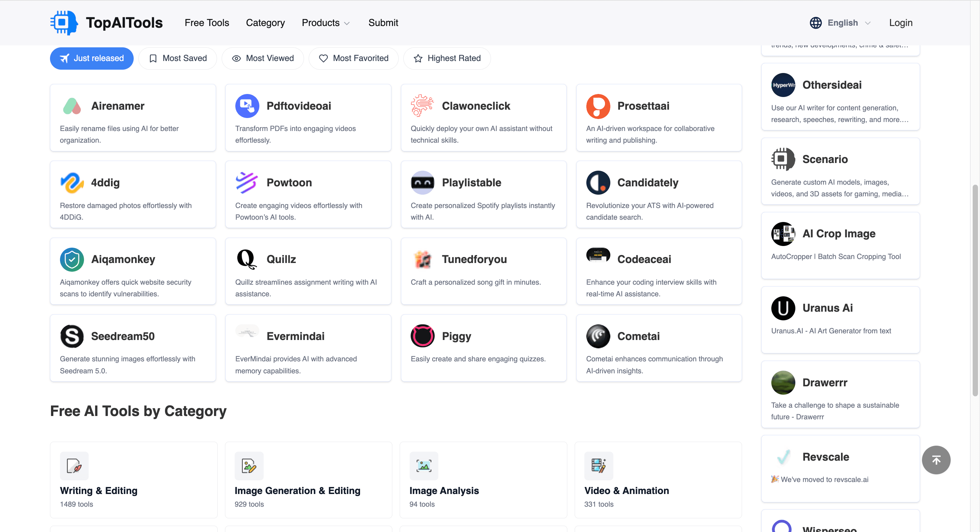
Task: Click the 4ddig logo icon
Action: pos(72,183)
